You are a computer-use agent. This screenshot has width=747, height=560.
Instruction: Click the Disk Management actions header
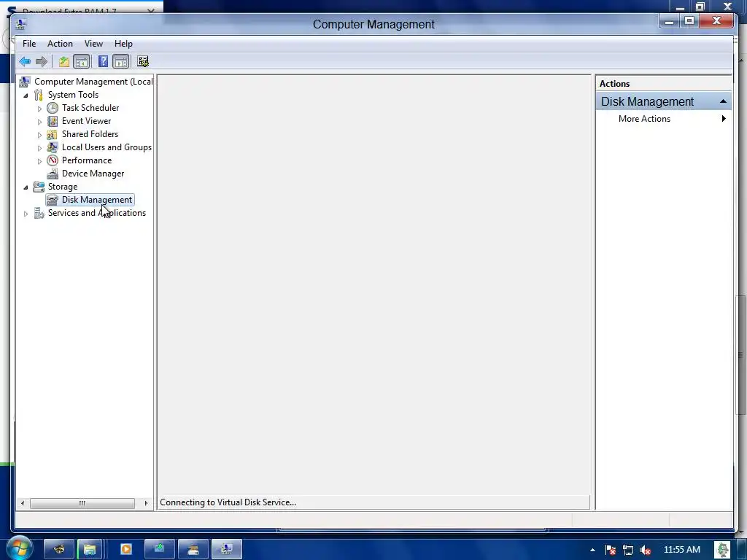[664, 101]
